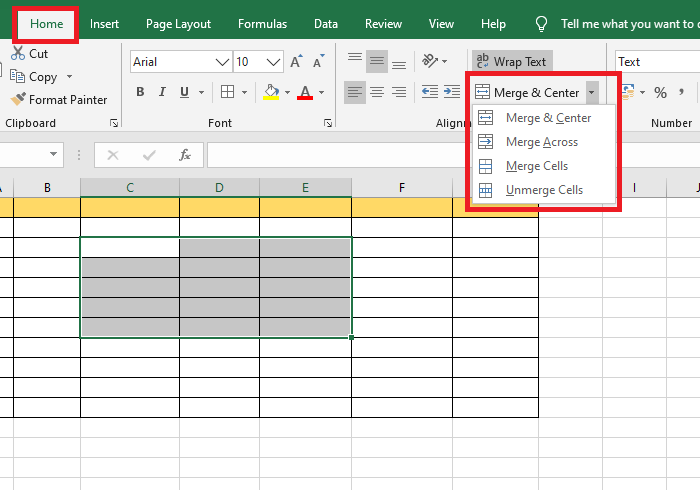Click the Insert Function fx icon
This screenshot has width=700, height=490.
[184, 155]
